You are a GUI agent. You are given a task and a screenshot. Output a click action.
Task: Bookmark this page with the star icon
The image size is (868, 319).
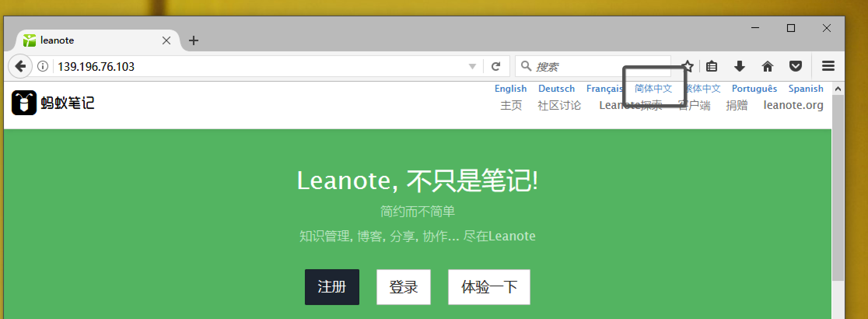688,67
